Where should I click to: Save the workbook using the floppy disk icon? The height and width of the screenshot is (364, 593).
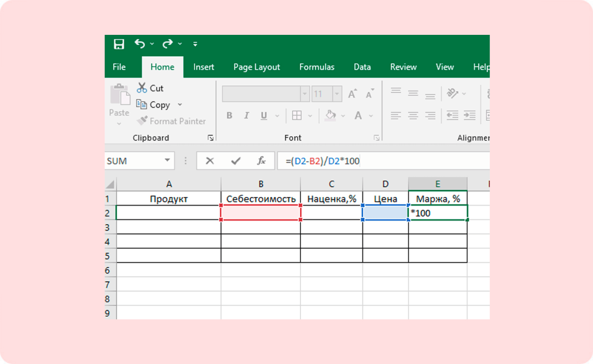pyautogui.click(x=119, y=44)
